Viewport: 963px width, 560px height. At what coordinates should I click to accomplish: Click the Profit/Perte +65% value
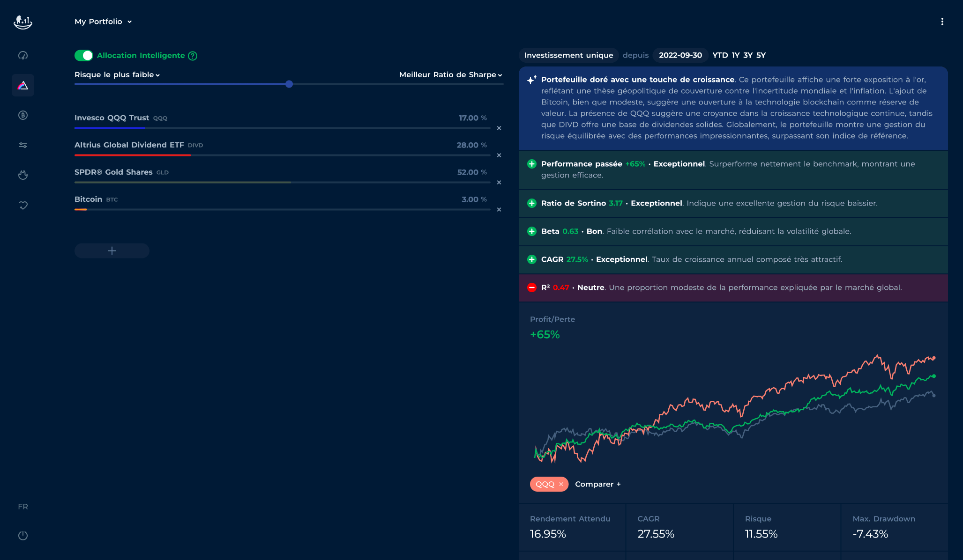point(545,334)
